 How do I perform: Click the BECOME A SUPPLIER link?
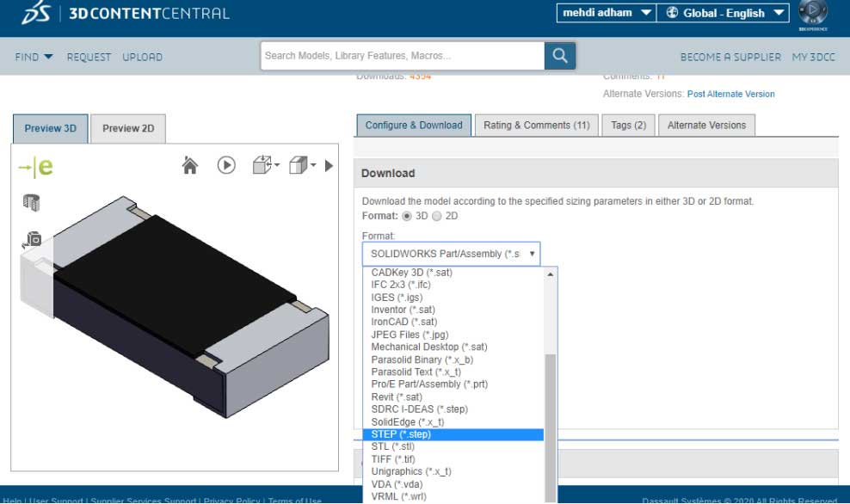[730, 57]
